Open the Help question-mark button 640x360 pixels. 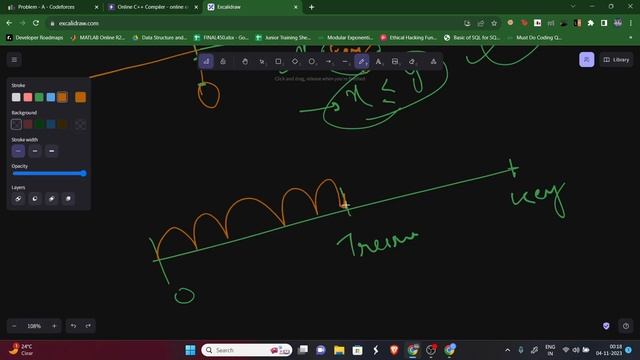pos(626,326)
